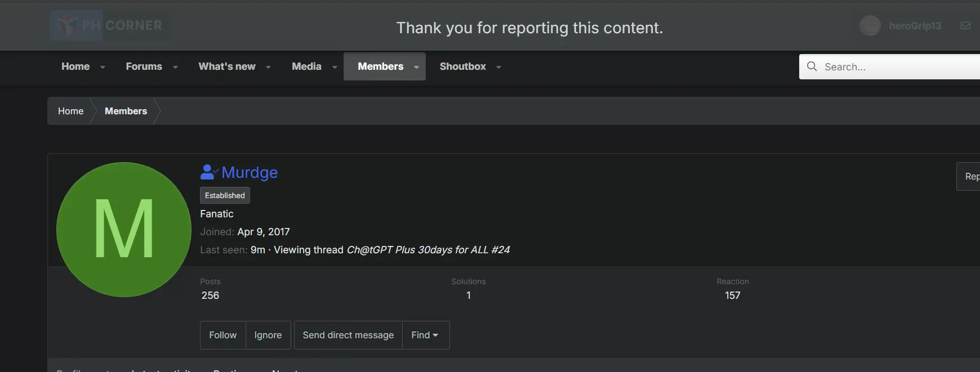Click the verified user icon beside Murdge
The image size is (980, 372).
(x=209, y=172)
